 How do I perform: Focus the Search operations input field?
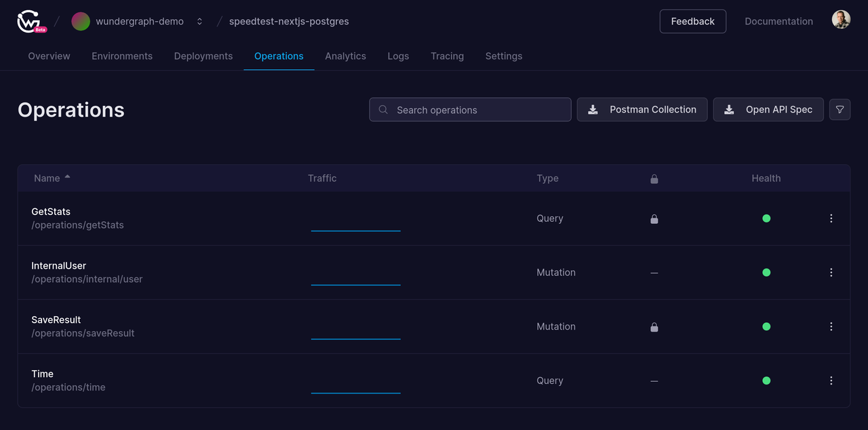[475, 110]
